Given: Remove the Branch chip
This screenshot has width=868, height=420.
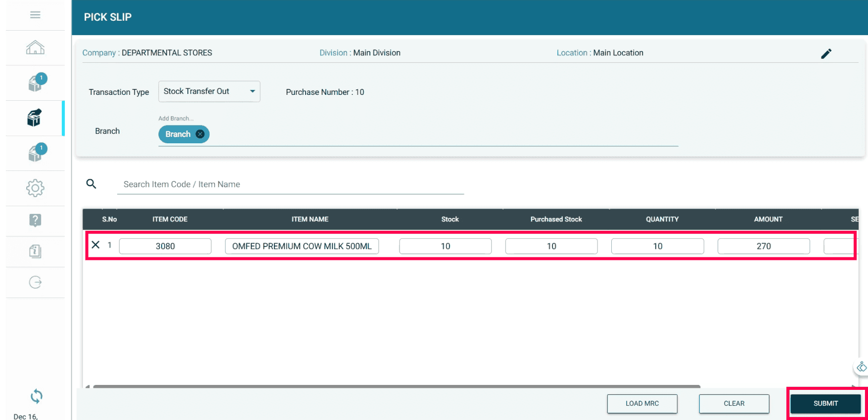Looking at the screenshot, I should pyautogui.click(x=200, y=134).
